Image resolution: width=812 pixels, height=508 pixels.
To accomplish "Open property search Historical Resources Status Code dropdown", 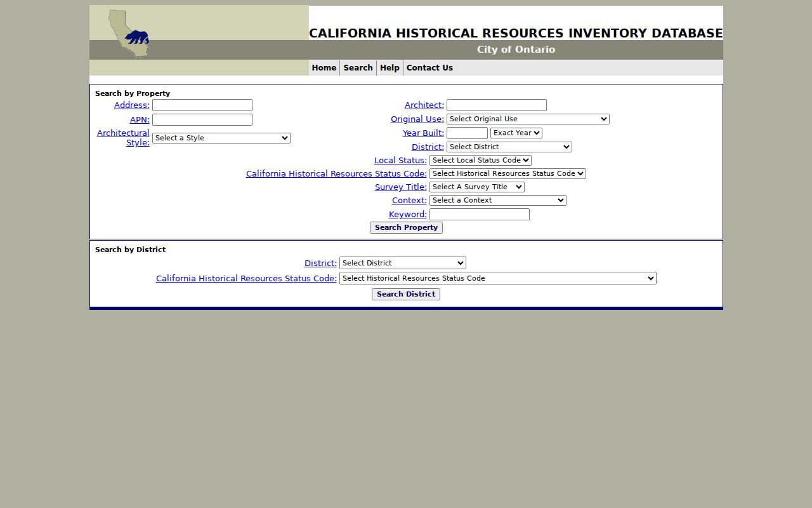I will (x=507, y=173).
